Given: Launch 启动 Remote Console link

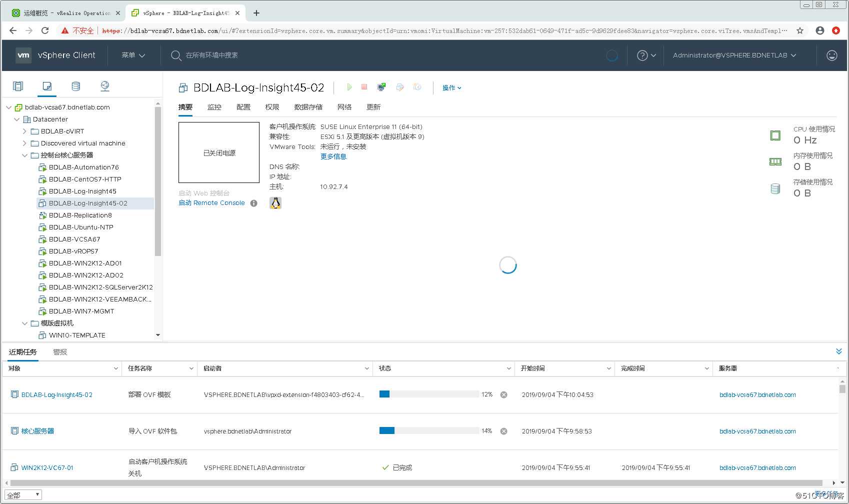Looking at the screenshot, I should click(212, 203).
